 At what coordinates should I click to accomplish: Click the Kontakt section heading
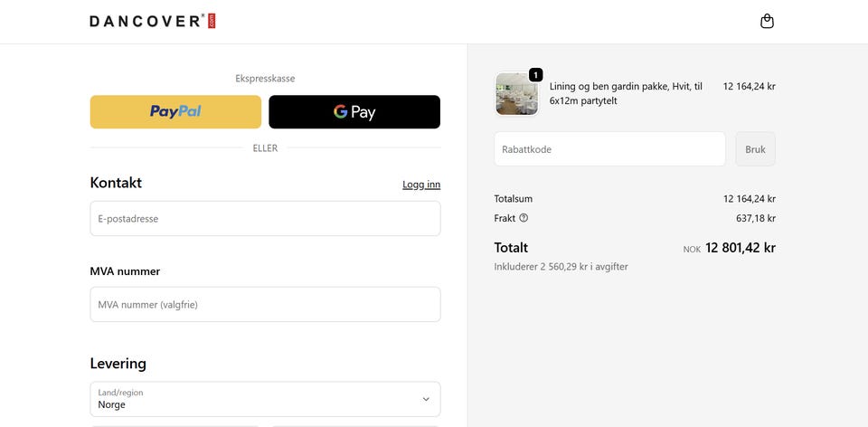116,183
